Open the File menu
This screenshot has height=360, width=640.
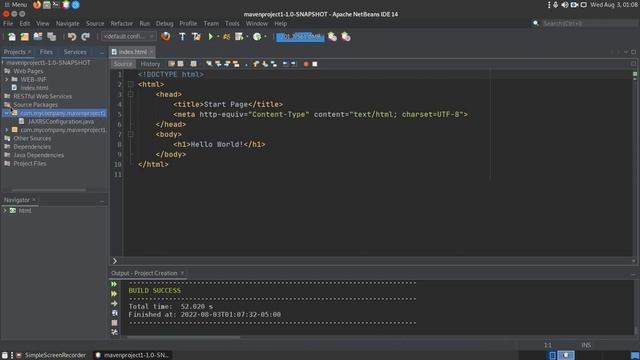(8, 24)
